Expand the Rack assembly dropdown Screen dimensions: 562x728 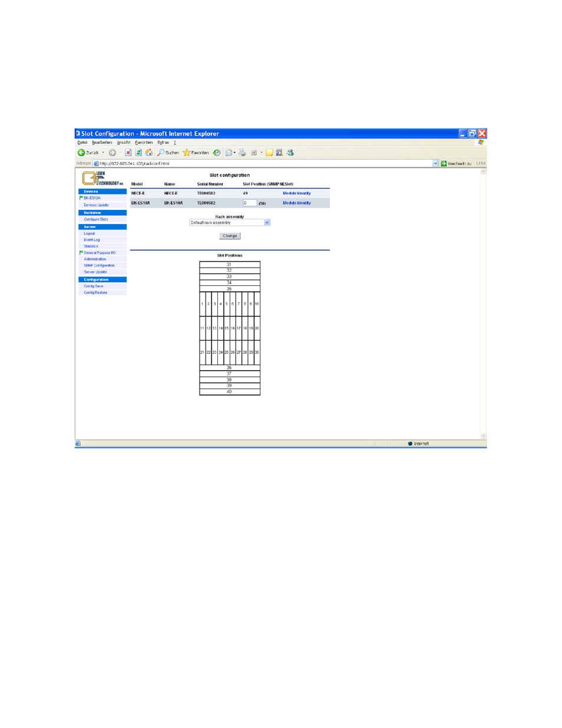pos(267,223)
